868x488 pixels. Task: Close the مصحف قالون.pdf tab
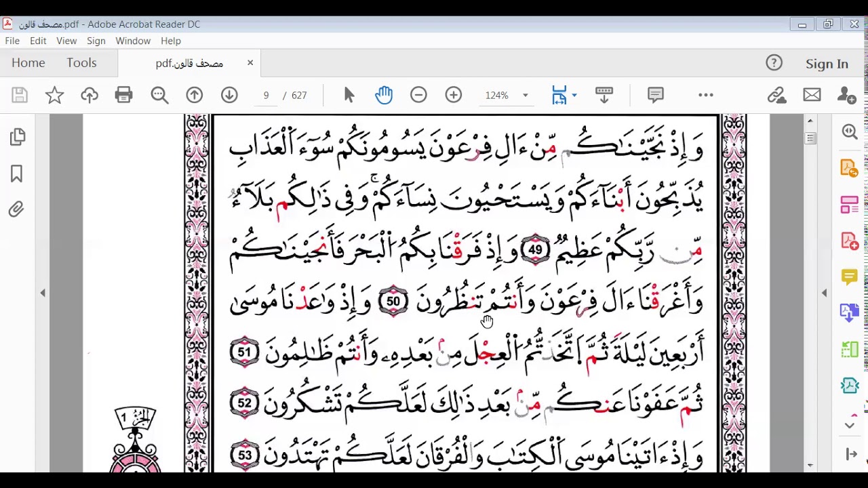[x=250, y=63]
